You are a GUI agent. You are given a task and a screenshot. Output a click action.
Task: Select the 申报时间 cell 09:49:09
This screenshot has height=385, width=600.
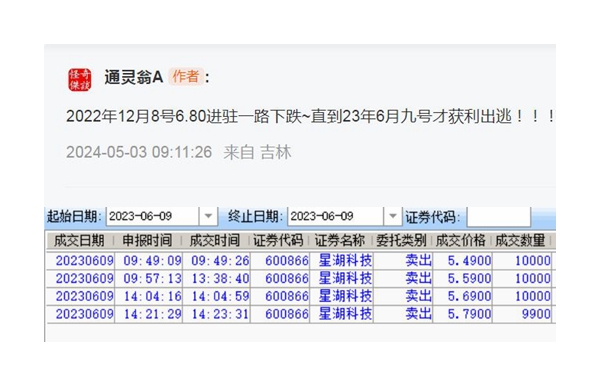[x=149, y=261]
